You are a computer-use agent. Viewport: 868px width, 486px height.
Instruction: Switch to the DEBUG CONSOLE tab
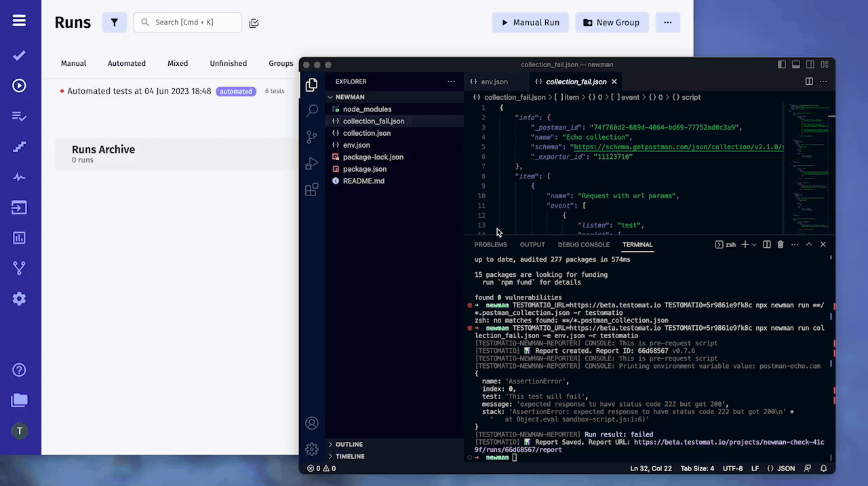[x=583, y=244]
